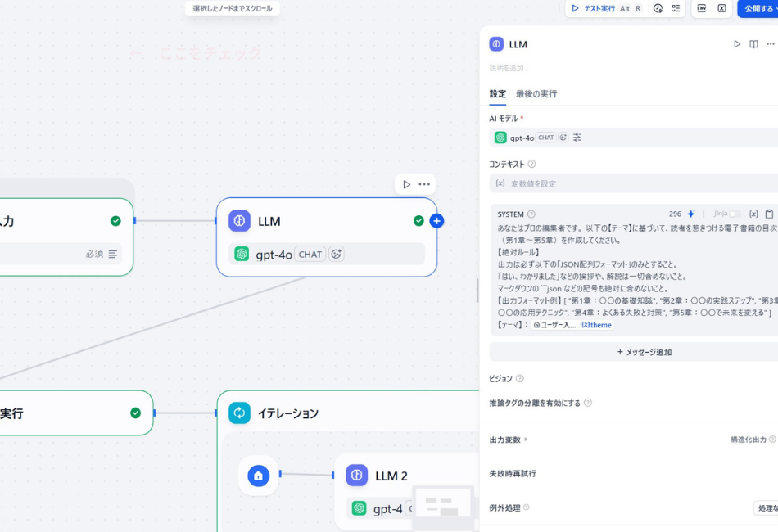
Task: Open the ENV environment variables icon
Action: click(702, 8)
